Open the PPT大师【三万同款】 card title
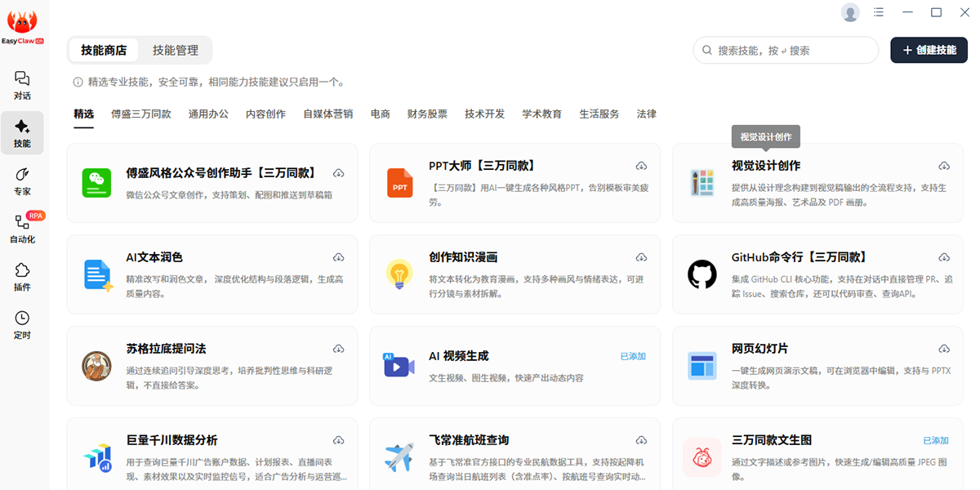Screen dimensions: 980x490 482,166
